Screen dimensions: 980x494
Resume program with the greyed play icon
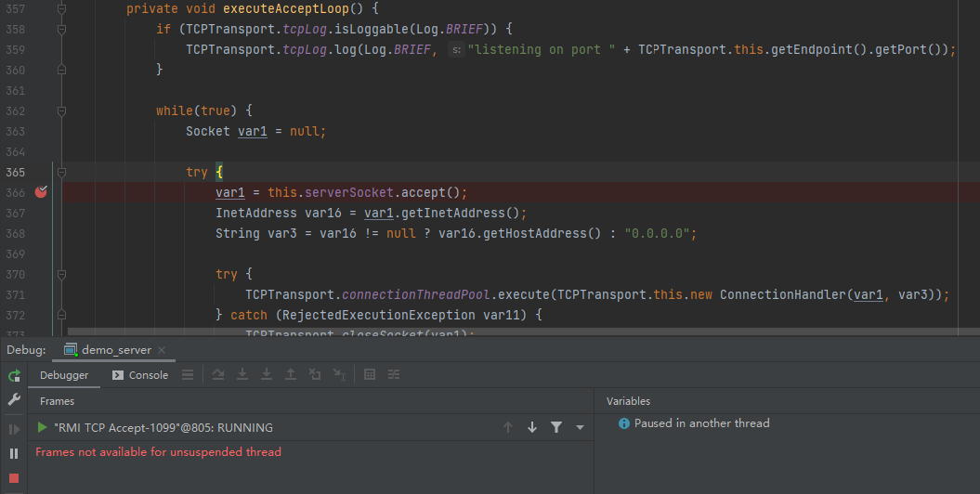click(14, 430)
